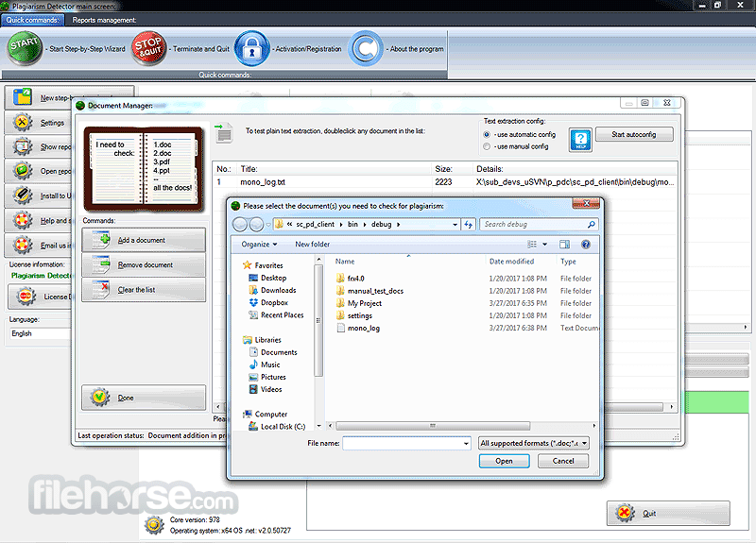
Task: Click the red STOP & QUIT icon
Action: point(149,48)
